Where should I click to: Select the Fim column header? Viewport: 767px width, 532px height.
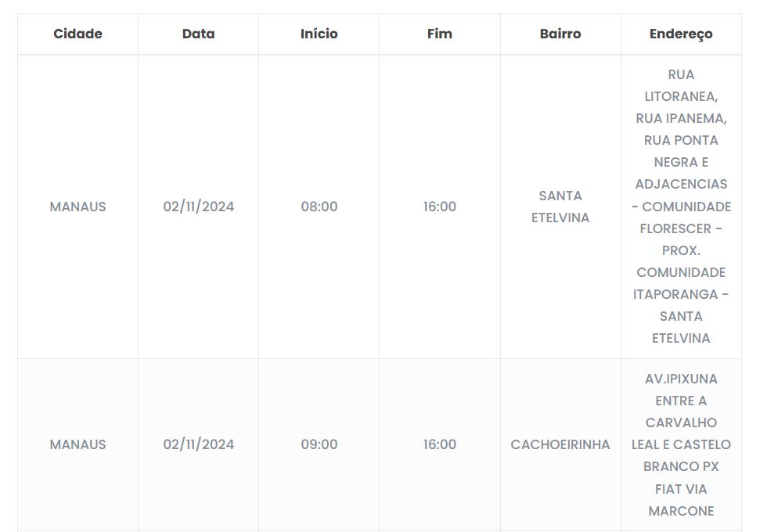click(x=440, y=34)
